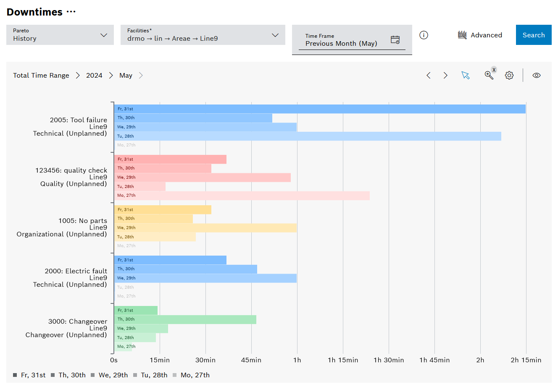The width and height of the screenshot is (558, 392).
Task: Open the chart settings gear
Action: point(509,75)
